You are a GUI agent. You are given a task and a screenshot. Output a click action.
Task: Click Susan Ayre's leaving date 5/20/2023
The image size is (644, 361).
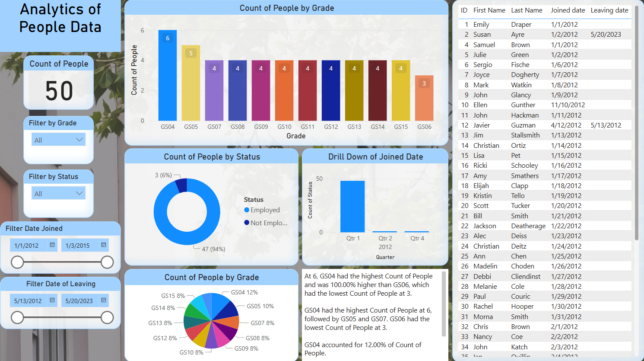tap(606, 34)
